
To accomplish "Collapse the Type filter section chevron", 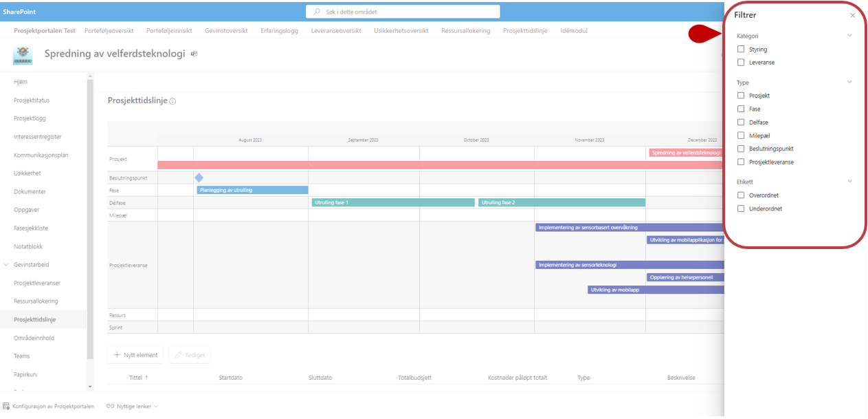I will [849, 83].
